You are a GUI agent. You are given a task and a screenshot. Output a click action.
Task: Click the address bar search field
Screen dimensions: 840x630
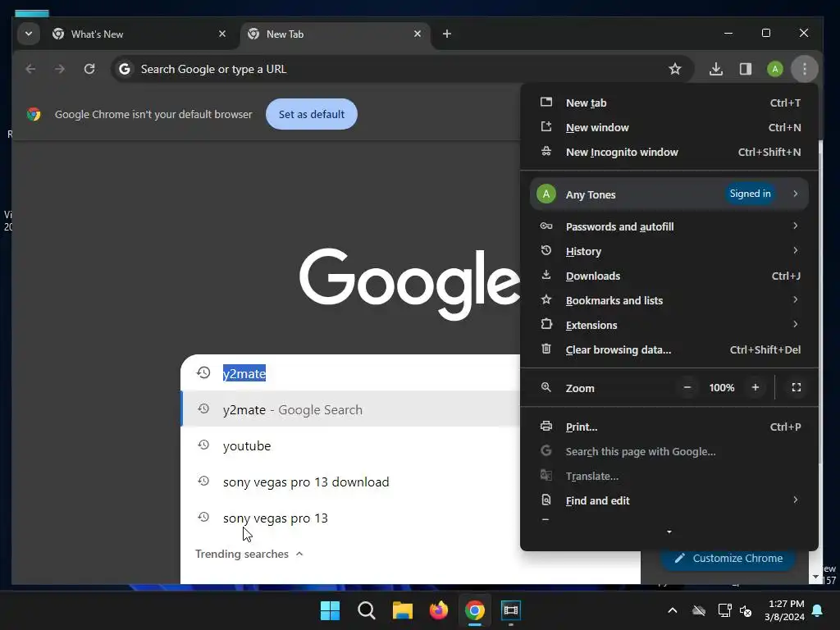[402, 69]
